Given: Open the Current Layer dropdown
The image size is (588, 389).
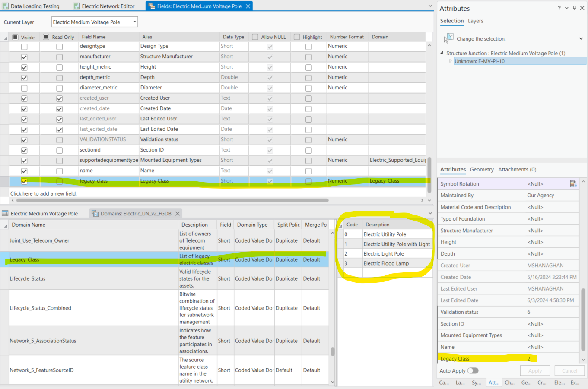Looking at the screenshot, I should pyautogui.click(x=134, y=22).
